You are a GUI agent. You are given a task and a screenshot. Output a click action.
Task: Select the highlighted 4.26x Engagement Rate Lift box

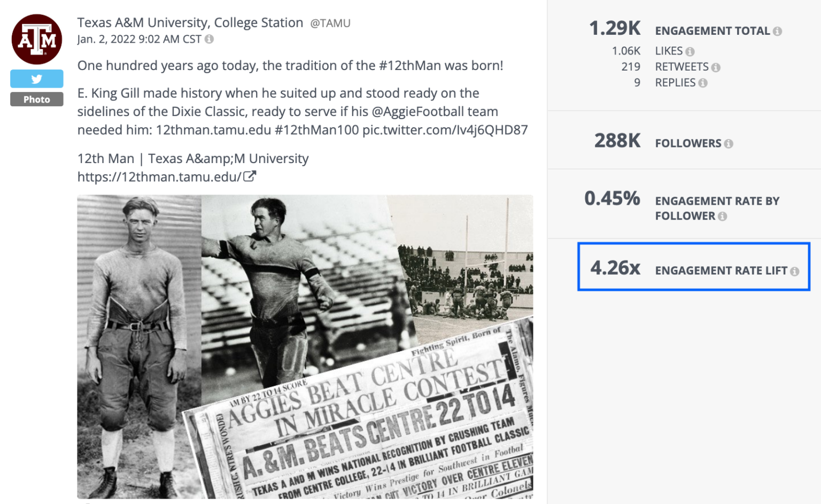point(693,267)
